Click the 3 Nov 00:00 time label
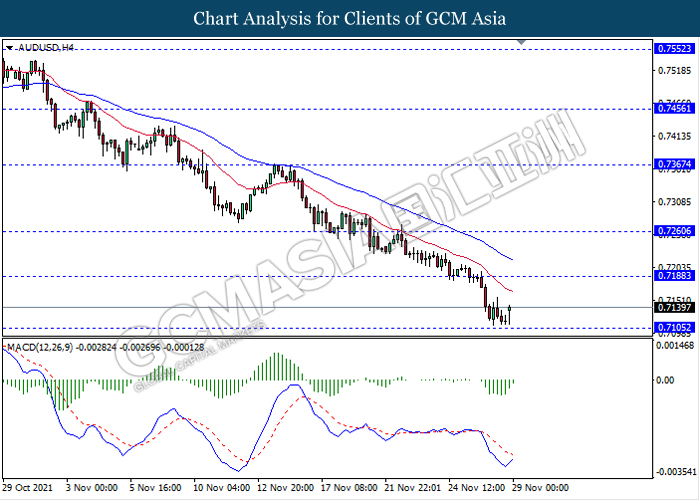700x500 pixels. pyautogui.click(x=92, y=487)
